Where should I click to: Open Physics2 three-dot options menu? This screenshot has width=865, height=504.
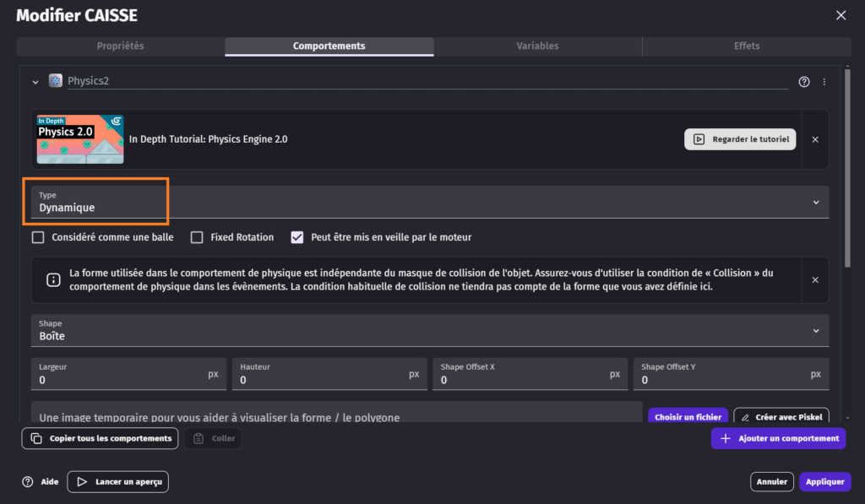824,82
